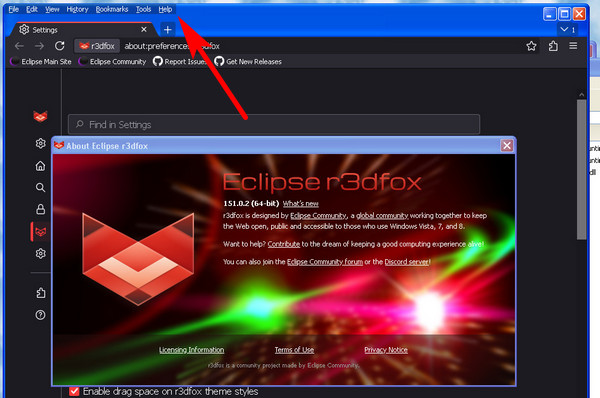
Task: Click the scrollbar up arrow
Action: pos(582,95)
